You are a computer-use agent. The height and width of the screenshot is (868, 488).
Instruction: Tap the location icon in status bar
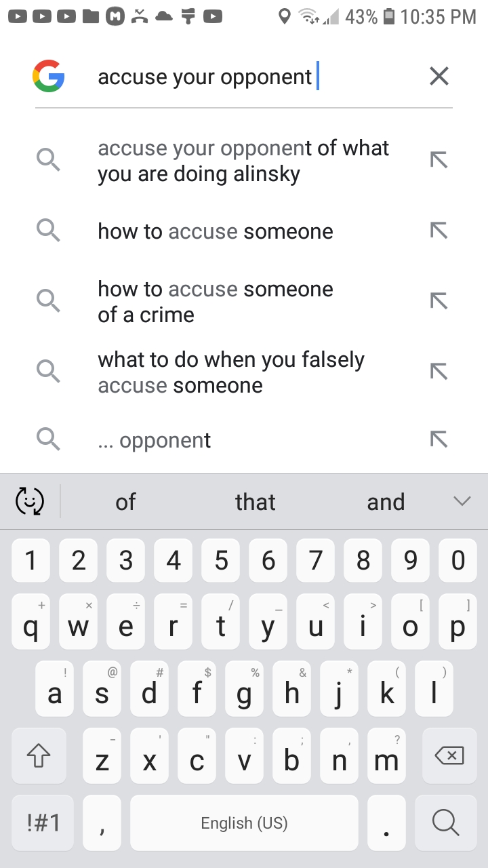click(x=285, y=16)
